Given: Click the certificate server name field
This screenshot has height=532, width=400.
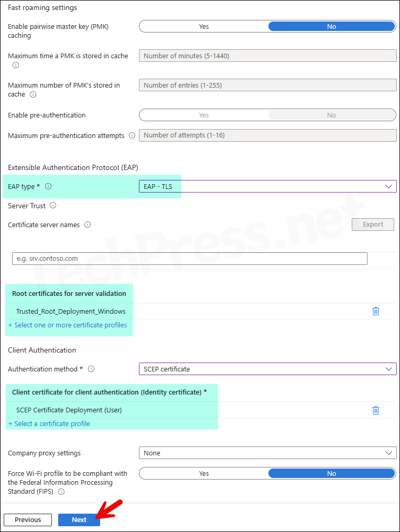Looking at the screenshot, I should point(189,259).
